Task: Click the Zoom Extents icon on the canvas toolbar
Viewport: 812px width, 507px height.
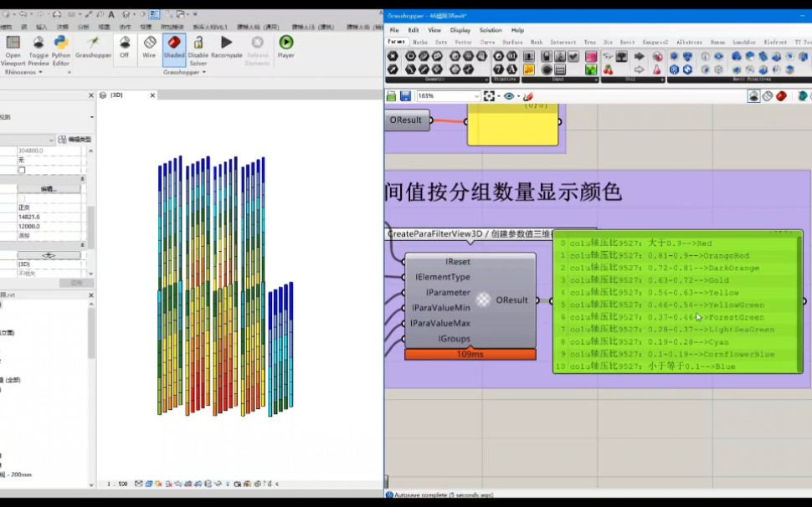Action: pos(491,96)
